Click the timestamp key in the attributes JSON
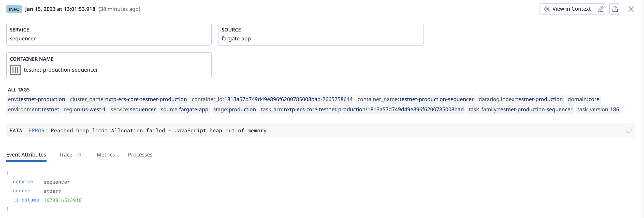This screenshot has height=218, width=644. pyautogui.click(x=26, y=200)
